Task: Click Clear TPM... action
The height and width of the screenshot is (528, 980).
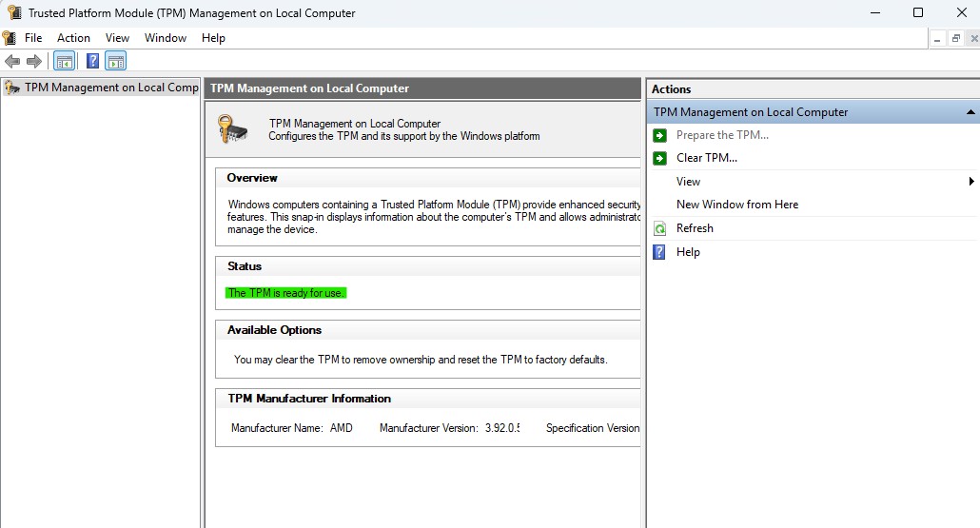Action: point(707,158)
